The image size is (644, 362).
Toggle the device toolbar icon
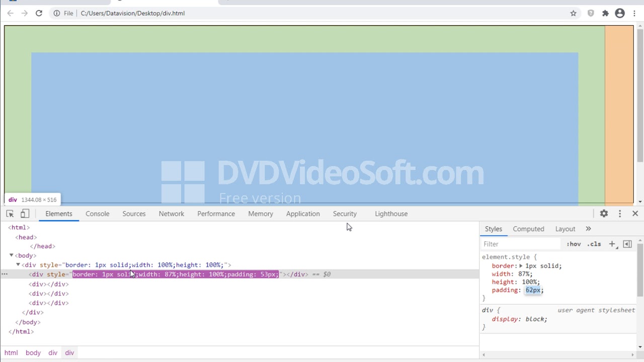point(25,214)
